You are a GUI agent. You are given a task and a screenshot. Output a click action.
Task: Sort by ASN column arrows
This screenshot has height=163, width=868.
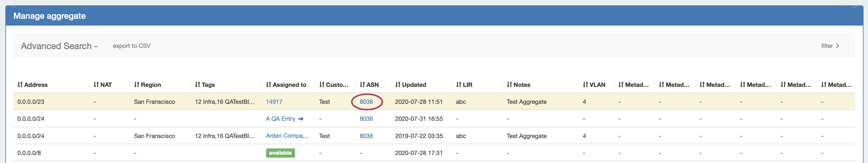362,85
